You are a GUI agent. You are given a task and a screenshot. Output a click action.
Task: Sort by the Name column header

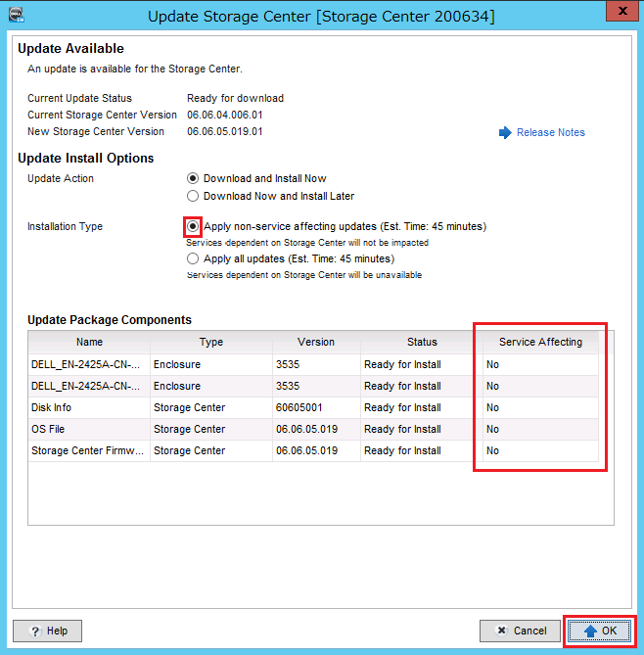coord(89,342)
